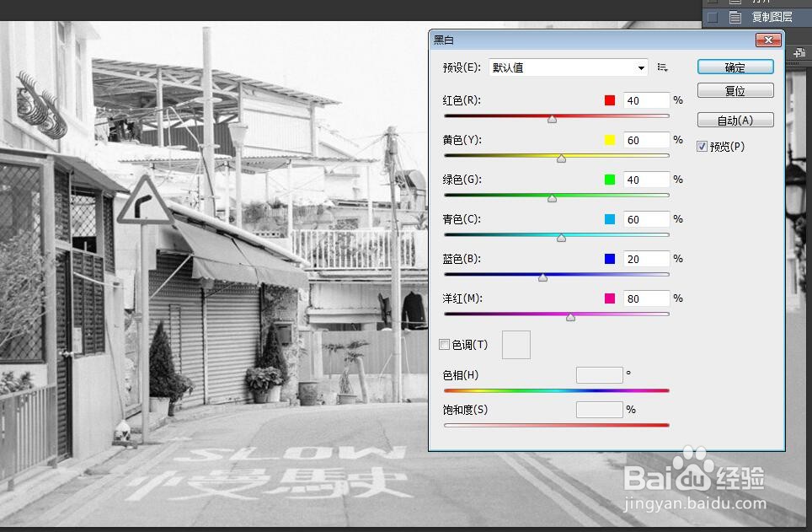Click the magenta swatch beside 洋红(M)

pyautogui.click(x=610, y=298)
